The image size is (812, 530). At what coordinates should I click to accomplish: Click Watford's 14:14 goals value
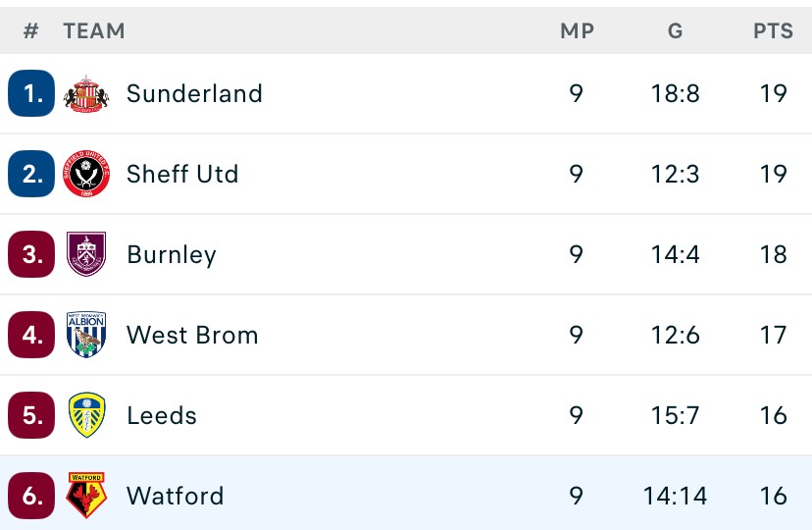point(675,496)
